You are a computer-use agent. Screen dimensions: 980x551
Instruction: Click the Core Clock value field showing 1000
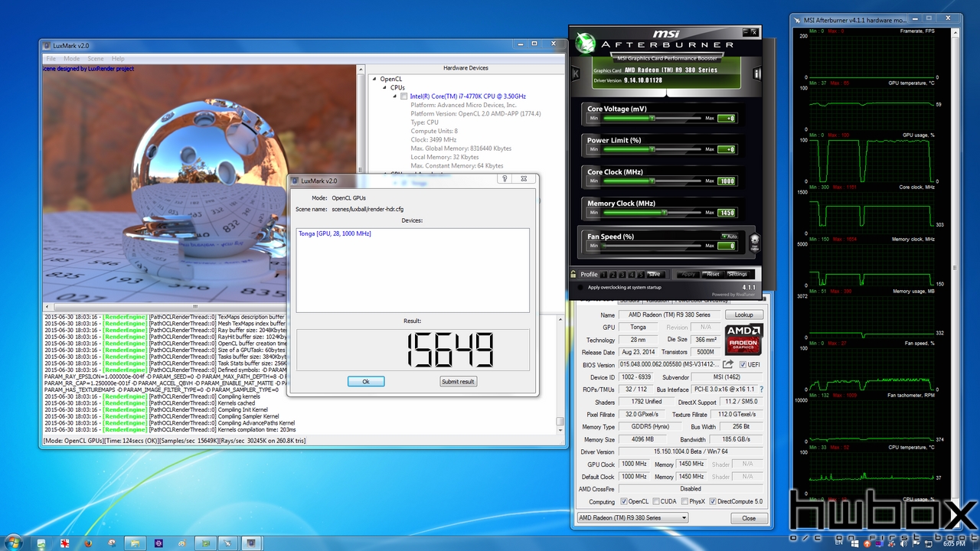pos(727,181)
